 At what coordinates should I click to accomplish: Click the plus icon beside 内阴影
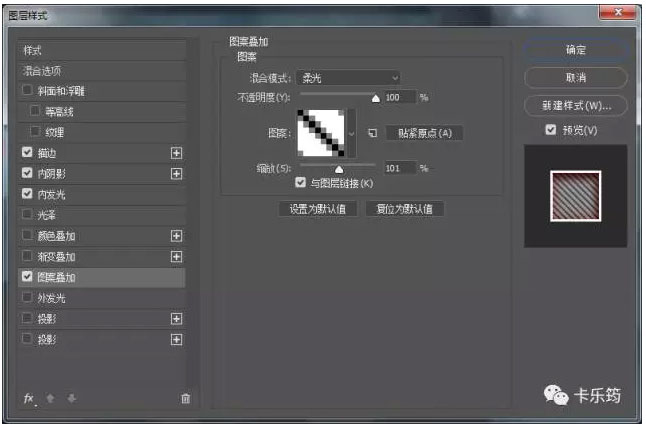[x=176, y=174]
